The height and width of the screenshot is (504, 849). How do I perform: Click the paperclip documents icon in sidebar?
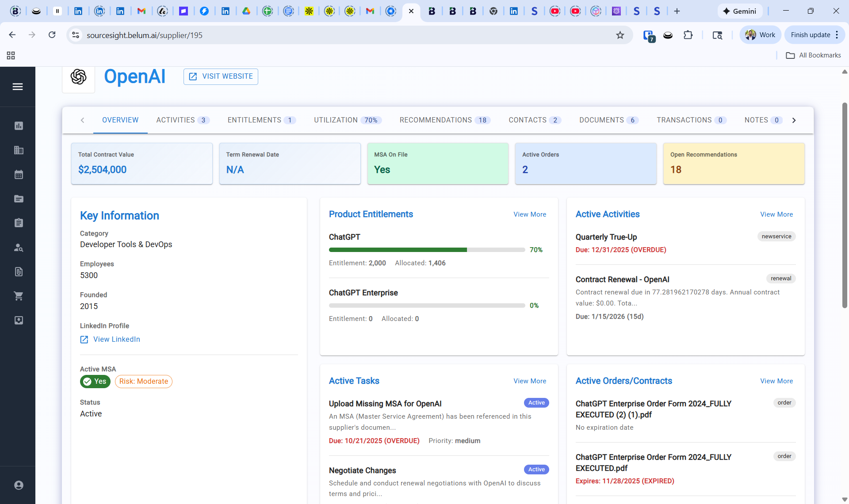(x=18, y=271)
